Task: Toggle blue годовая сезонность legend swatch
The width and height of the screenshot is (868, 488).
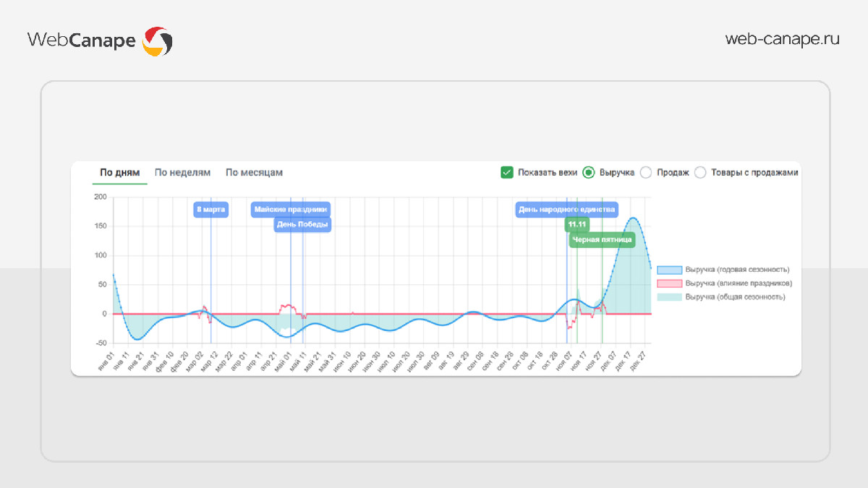Action: click(x=669, y=270)
